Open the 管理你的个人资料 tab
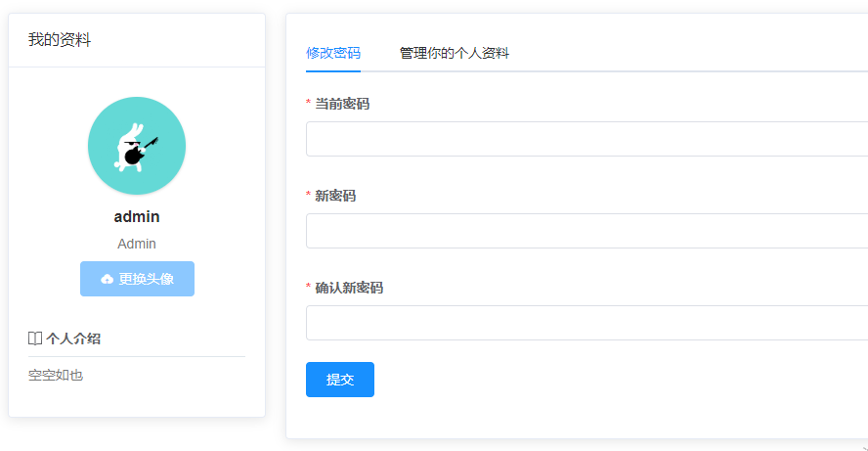This screenshot has height=451, width=868. coord(455,53)
